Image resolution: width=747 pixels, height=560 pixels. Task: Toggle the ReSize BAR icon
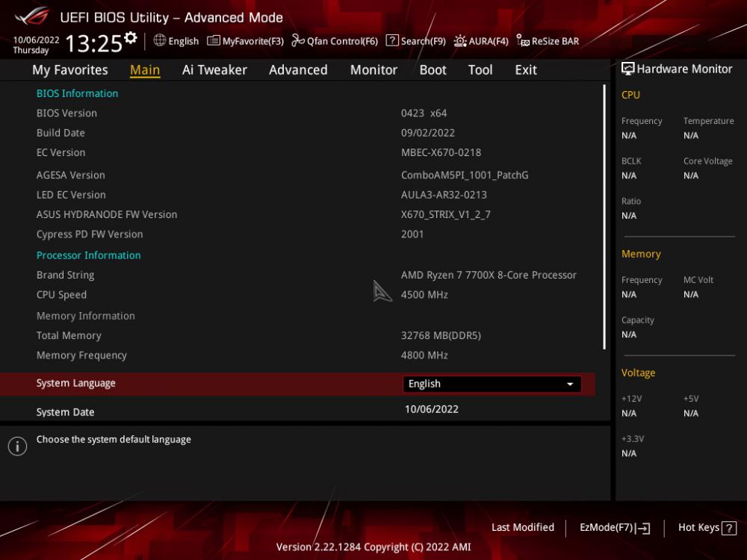tap(523, 40)
